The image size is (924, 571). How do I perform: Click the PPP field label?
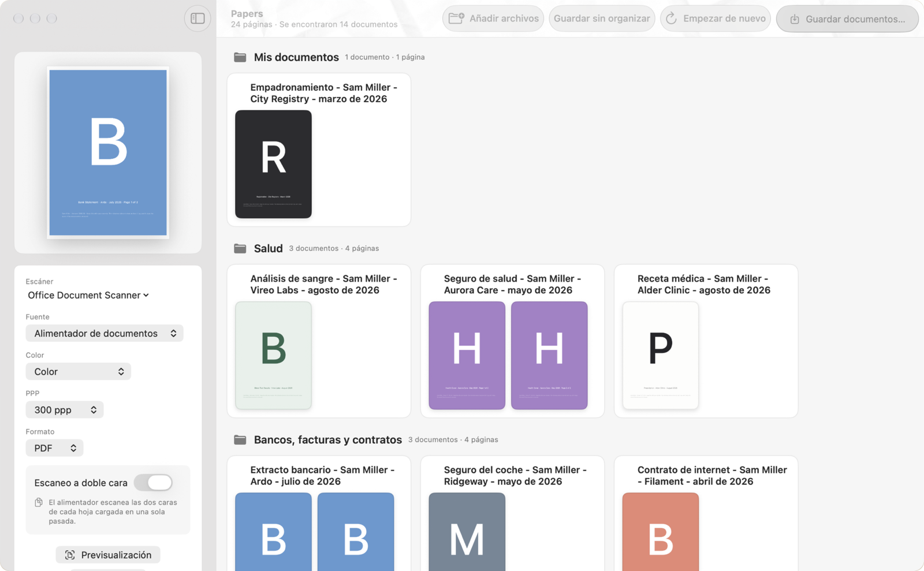point(32,393)
